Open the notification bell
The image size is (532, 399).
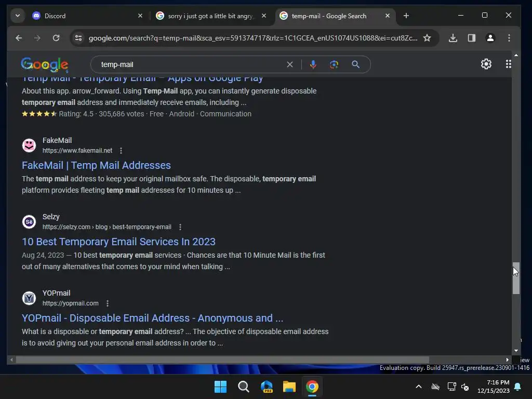tap(518, 387)
